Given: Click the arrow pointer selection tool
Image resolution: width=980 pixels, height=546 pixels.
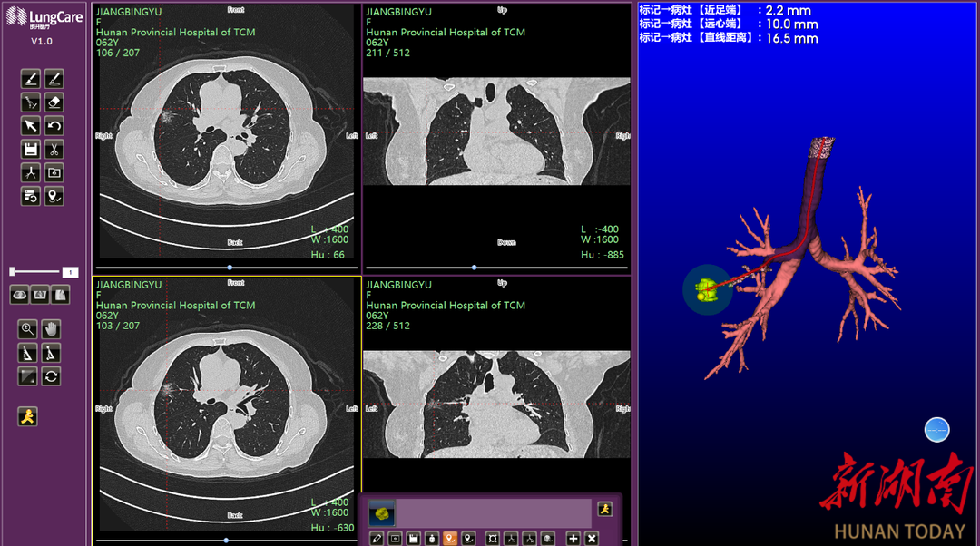Looking at the screenshot, I should click(x=30, y=126).
